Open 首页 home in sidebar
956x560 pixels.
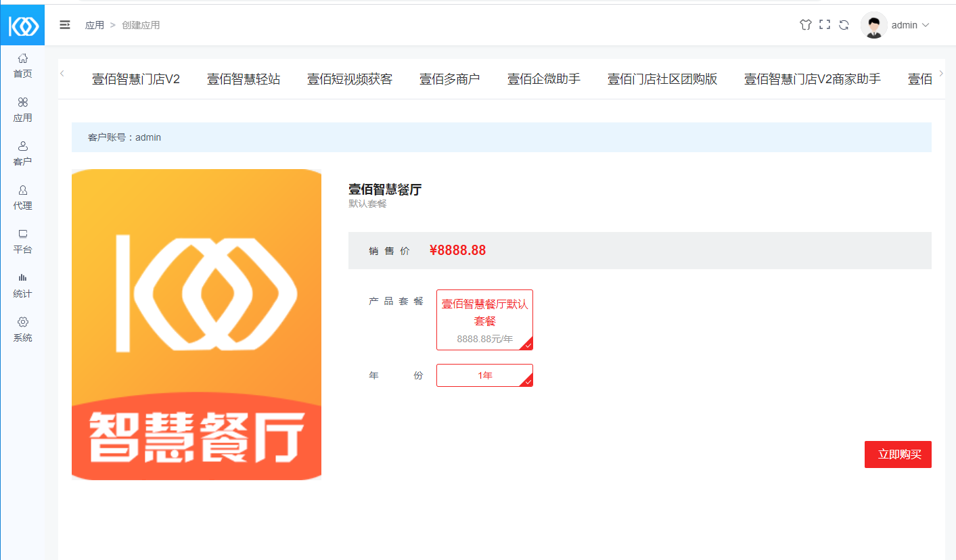coord(23,66)
